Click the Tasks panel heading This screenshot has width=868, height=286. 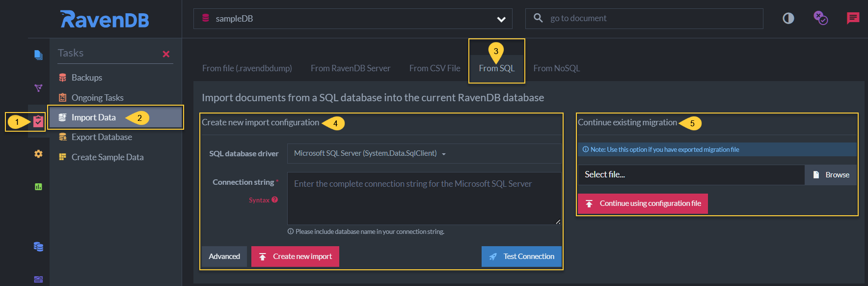[x=71, y=53]
